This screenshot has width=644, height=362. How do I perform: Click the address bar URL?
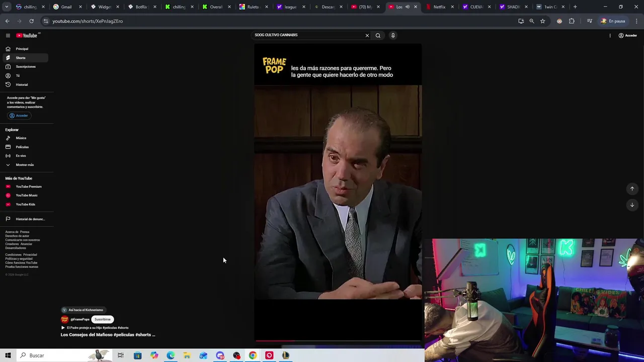(x=88, y=21)
